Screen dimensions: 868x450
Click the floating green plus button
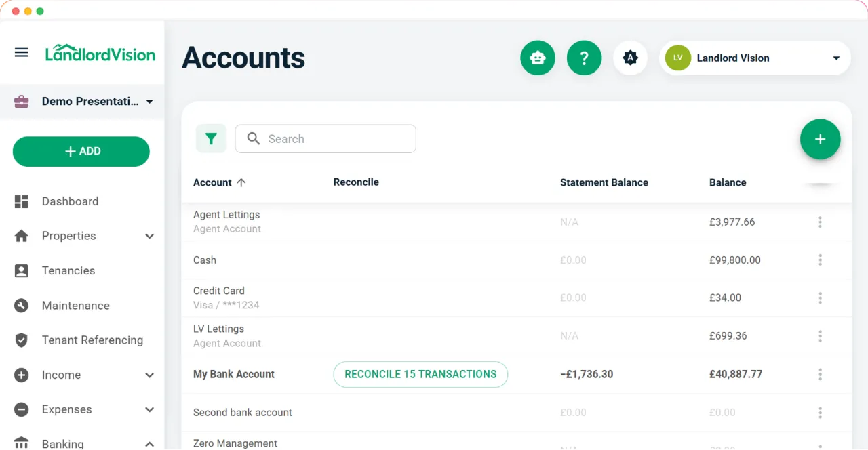[820, 139]
